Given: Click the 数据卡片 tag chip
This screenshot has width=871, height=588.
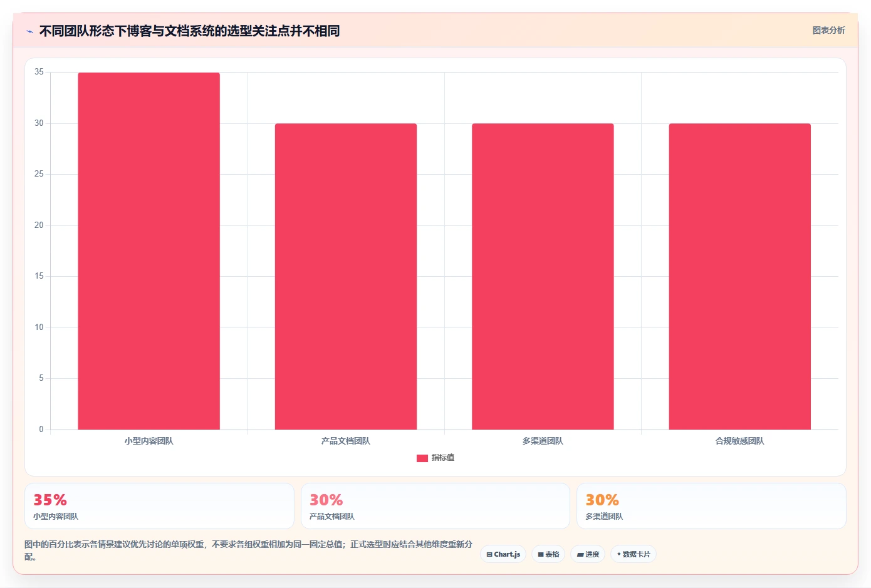Looking at the screenshot, I should [x=634, y=554].
